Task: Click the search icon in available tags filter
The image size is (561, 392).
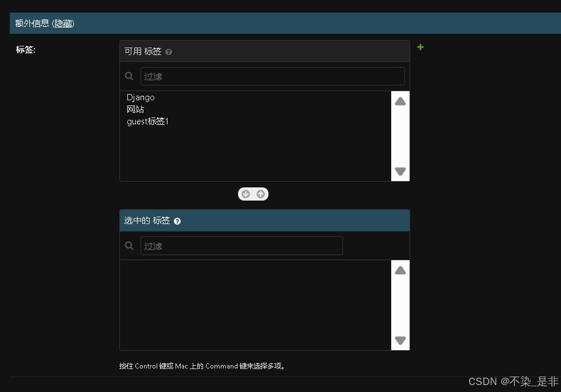Action: pos(129,76)
